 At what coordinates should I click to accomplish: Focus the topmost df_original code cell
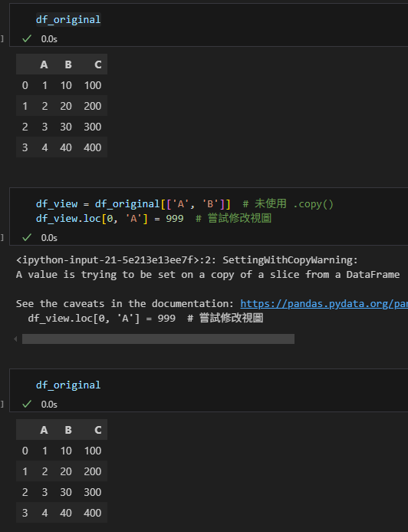[209, 25]
